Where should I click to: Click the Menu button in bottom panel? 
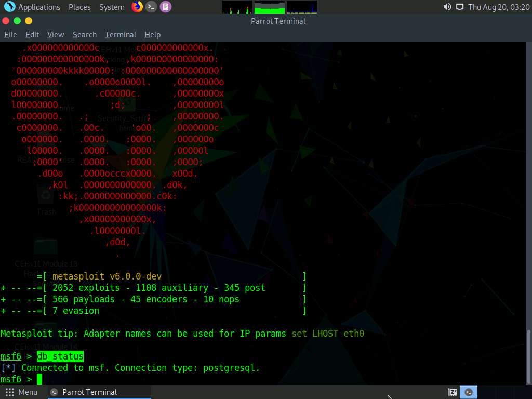(21, 392)
